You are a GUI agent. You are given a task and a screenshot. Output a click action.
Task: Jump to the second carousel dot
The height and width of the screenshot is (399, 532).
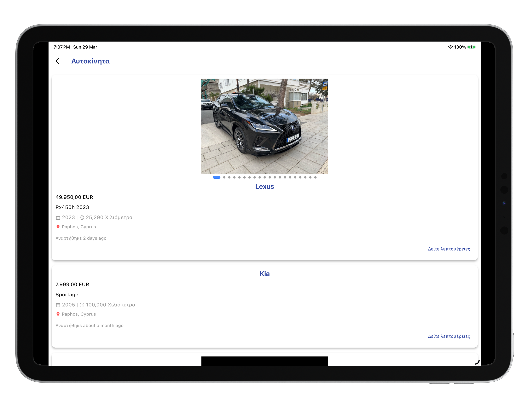tap(224, 177)
